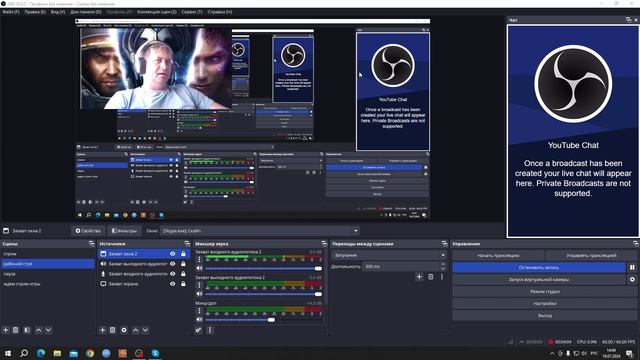Open virtual camera settings gear icon
Screen dimensions: 640x360
point(632,280)
